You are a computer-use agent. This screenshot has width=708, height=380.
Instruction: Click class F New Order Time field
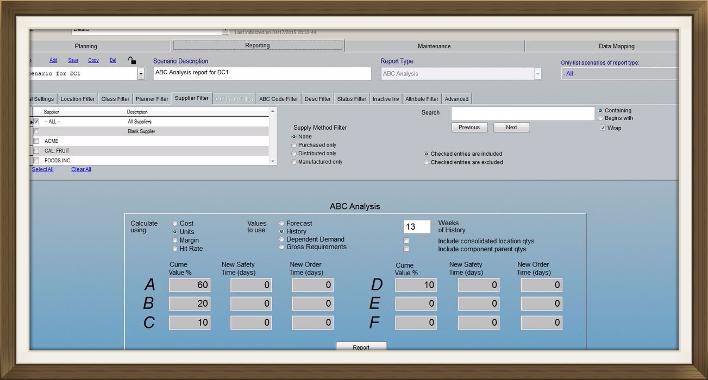pyautogui.click(x=541, y=323)
